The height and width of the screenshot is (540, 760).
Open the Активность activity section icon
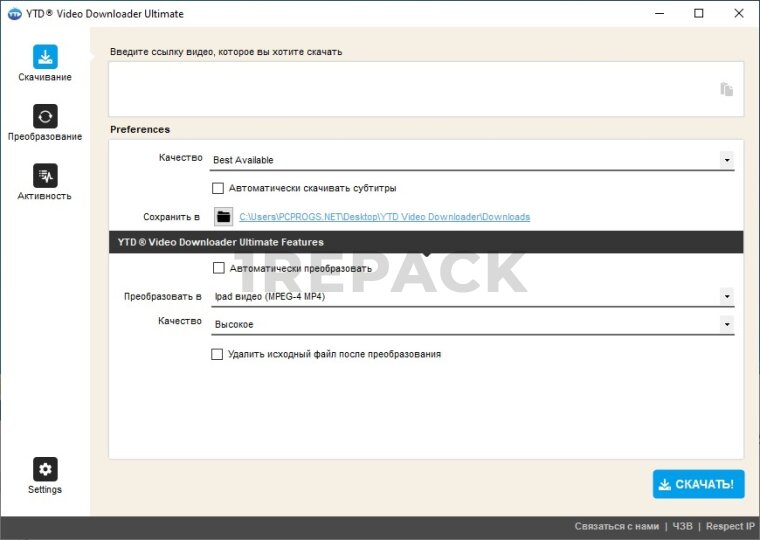click(45, 176)
